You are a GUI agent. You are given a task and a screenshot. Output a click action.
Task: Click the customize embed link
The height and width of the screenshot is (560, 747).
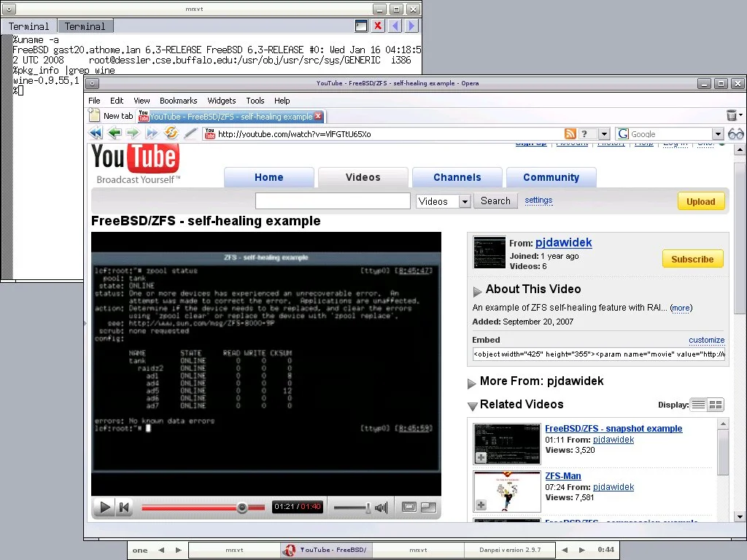pyautogui.click(x=706, y=340)
